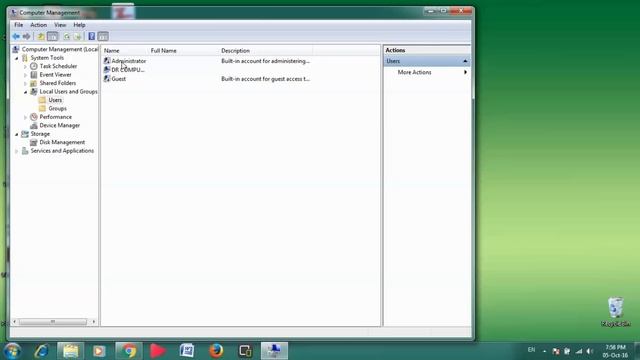
Task: Click the Task Scheduler clock icon
Action: (x=34, y=66)
